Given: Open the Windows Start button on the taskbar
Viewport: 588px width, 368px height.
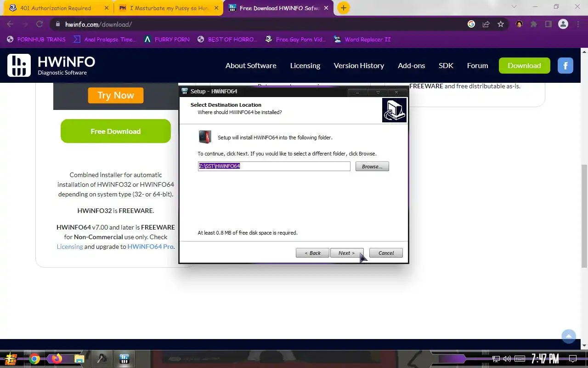Looking at the screenshot, I should (x=11, y=359).
